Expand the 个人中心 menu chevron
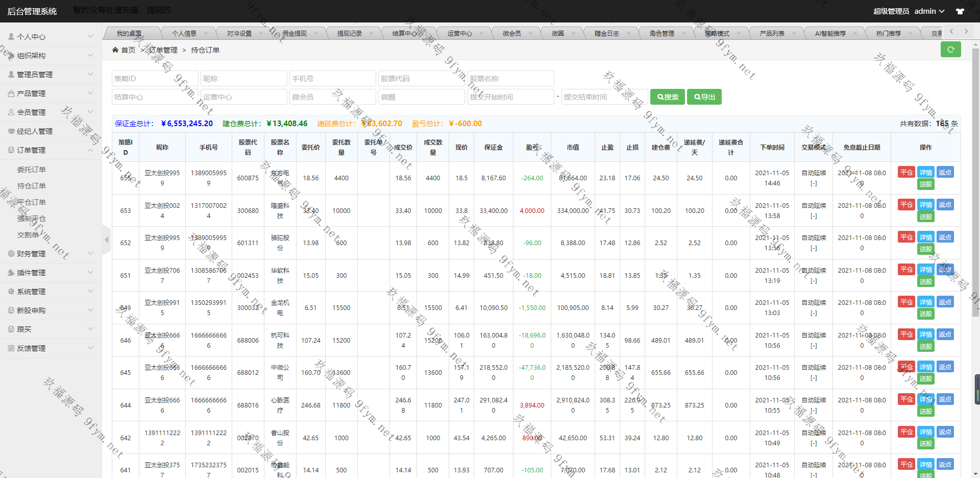 90,36
